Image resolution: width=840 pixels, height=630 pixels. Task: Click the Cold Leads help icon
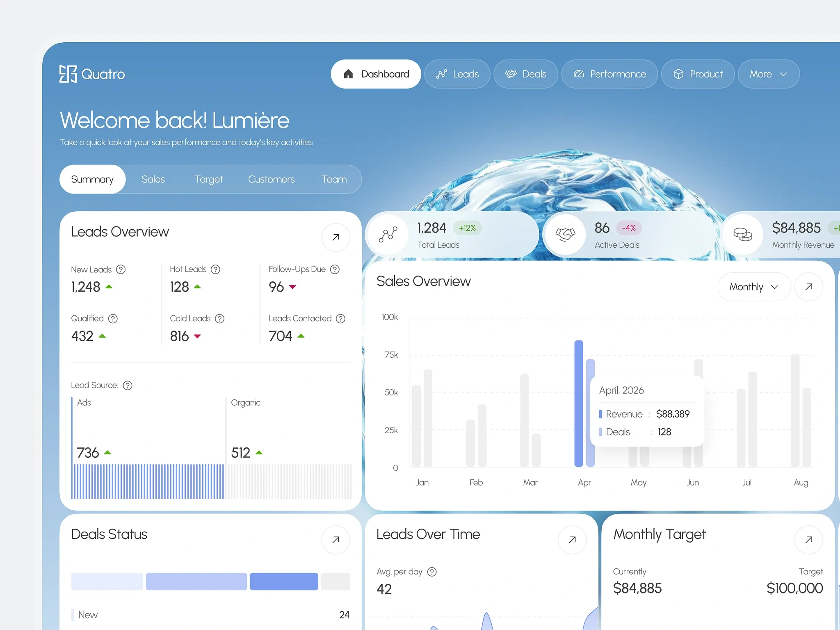coord(220,319)
